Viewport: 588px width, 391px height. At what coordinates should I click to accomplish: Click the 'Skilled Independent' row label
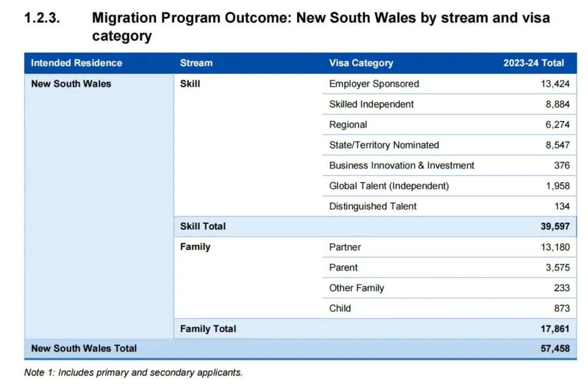coord(371,104)
